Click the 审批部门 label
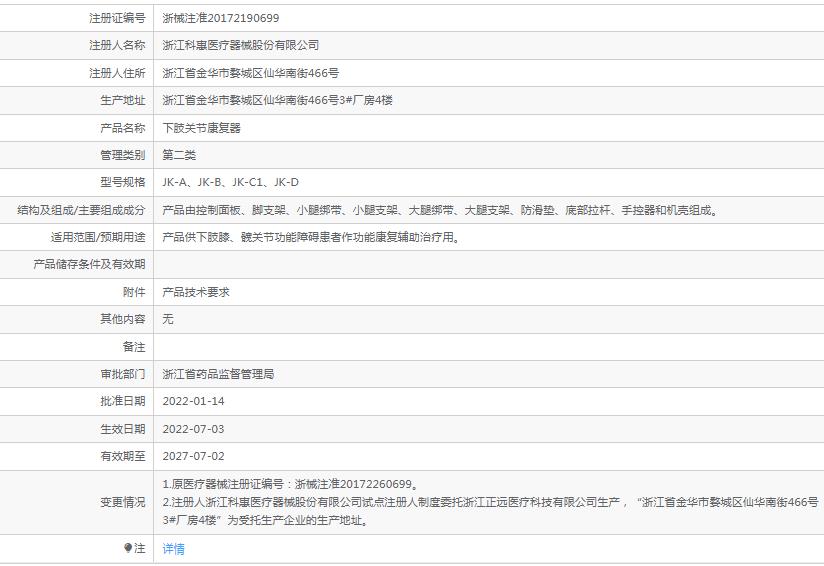 coord(123,374)
